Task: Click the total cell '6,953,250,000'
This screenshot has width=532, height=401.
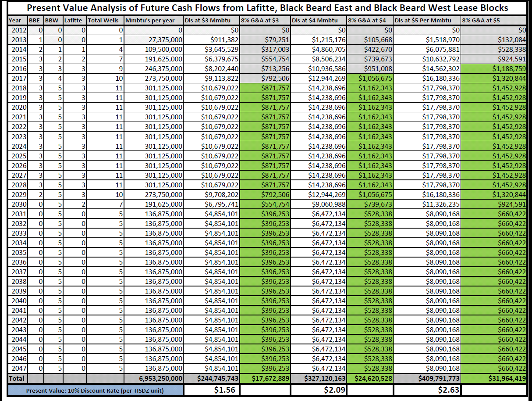Action: coord(154,378)
